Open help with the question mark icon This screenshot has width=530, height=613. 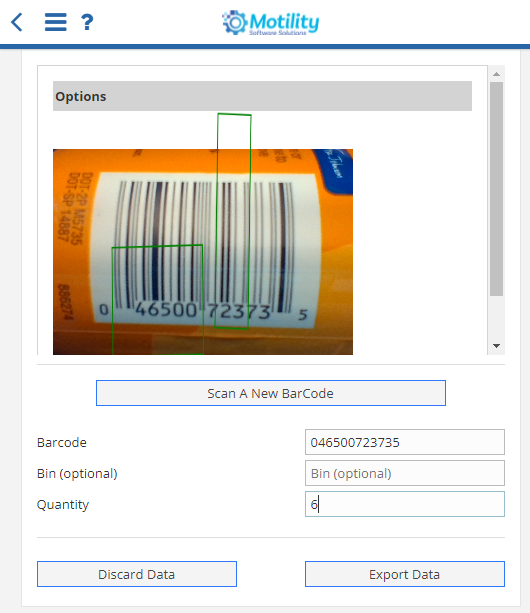click(87, 22)
